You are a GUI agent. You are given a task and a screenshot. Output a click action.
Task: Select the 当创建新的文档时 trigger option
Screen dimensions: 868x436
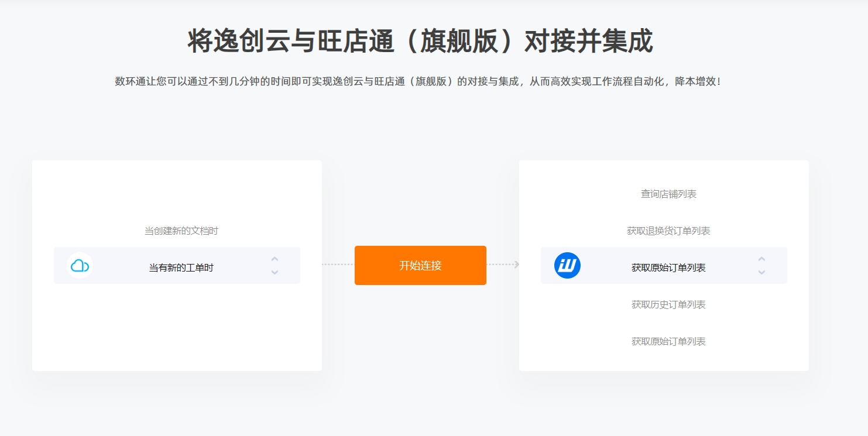(181, 231)
